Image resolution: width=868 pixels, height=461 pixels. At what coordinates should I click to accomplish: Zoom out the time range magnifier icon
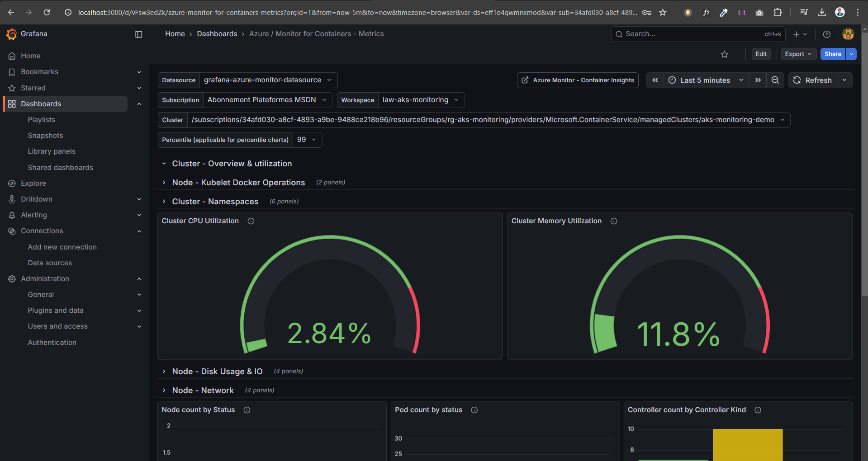[x=775, y=80]
